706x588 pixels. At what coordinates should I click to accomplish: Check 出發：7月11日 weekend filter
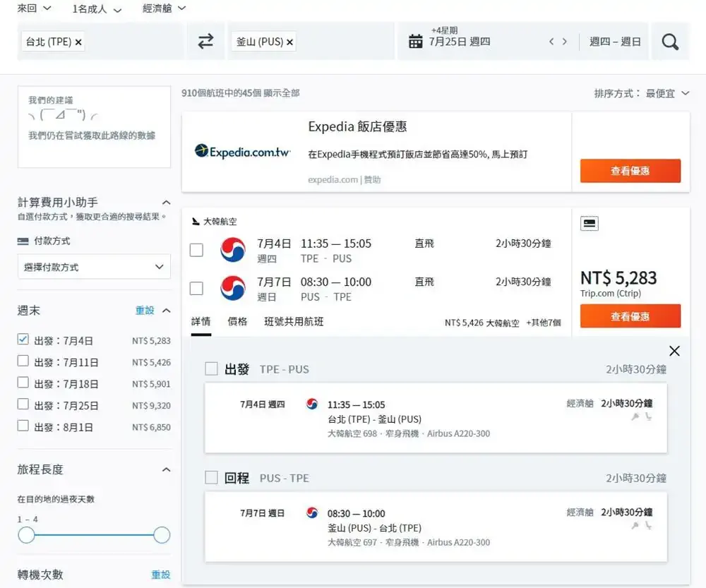coord(23,361)
